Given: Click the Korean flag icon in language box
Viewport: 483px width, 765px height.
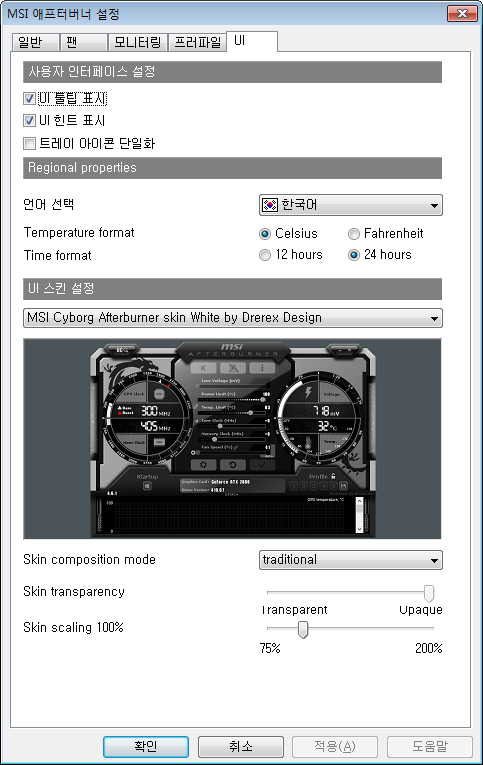Looking at the screenshot, I should [270, 205].
